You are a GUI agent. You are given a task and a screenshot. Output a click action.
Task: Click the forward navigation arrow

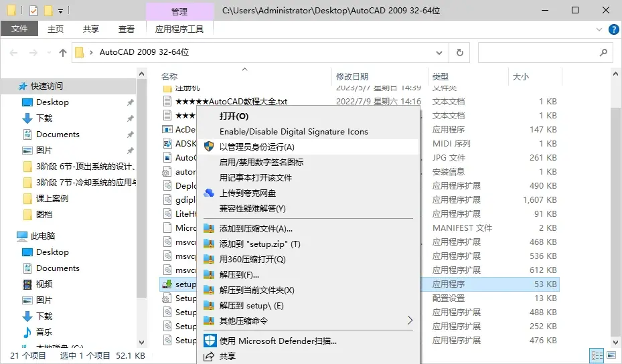[33, 53]
